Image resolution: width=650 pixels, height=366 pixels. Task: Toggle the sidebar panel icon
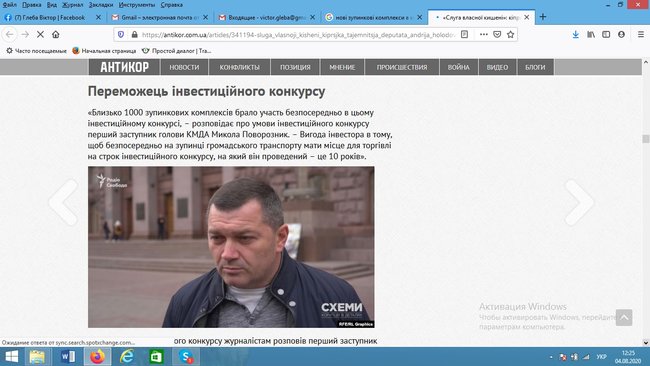tap(606, 34)
